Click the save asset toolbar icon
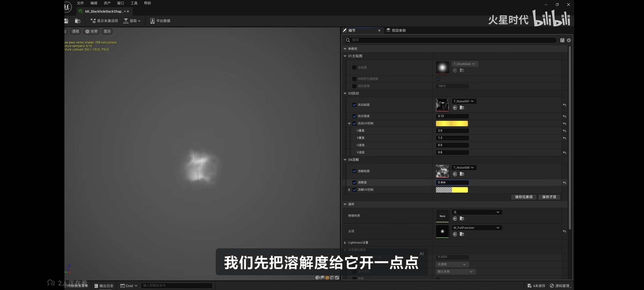 click(66, 21)
